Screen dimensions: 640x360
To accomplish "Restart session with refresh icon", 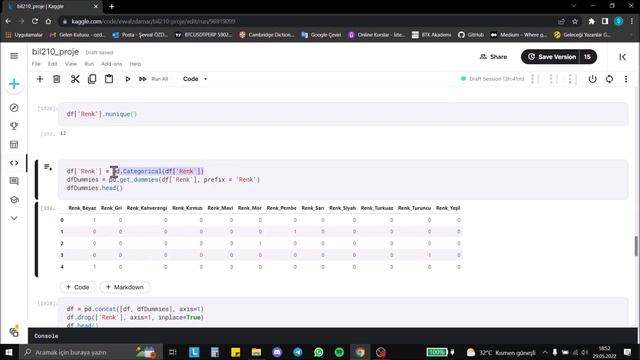I will pos(609,79).
